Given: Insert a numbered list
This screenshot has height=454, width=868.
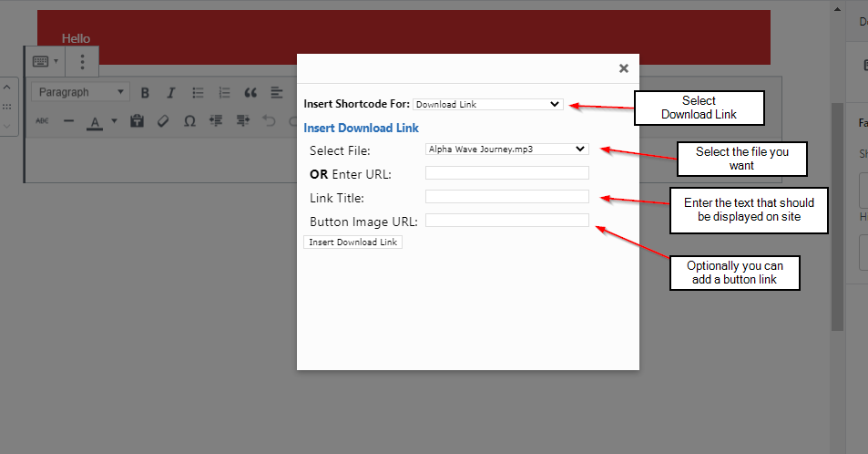Looking at the screenshot, I should coord(224,93).
